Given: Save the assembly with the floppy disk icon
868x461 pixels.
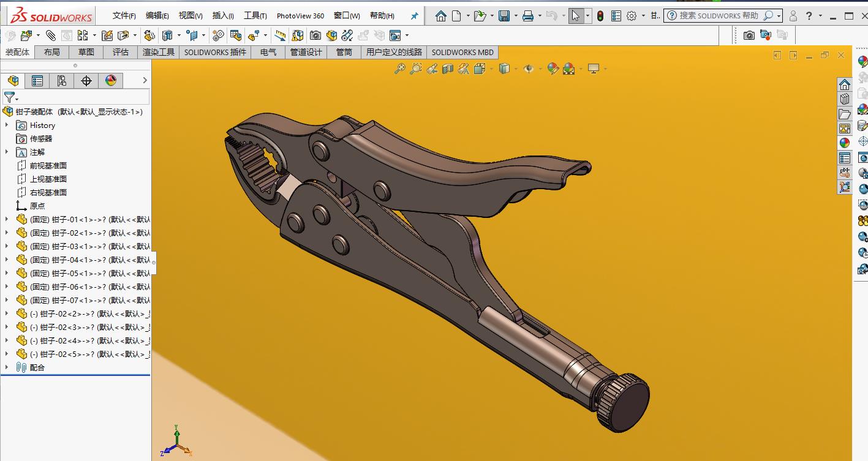Looking at the screenshot, I should click(x=504, y=16).
